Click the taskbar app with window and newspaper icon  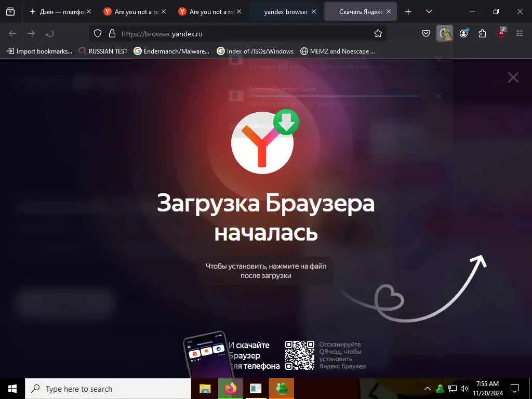point(256,389)
